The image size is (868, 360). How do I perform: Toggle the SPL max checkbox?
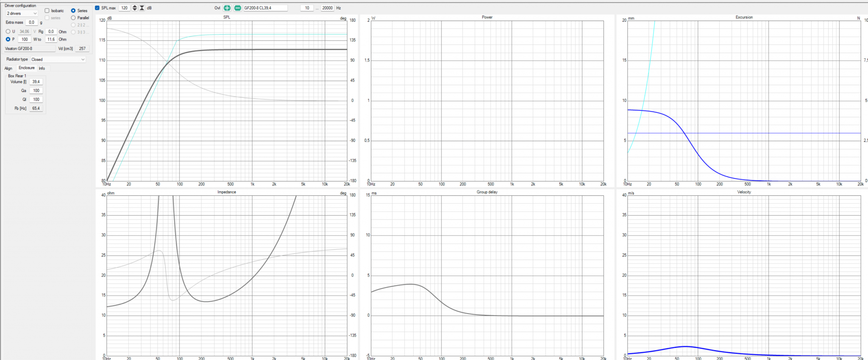(x=97, y=8)
